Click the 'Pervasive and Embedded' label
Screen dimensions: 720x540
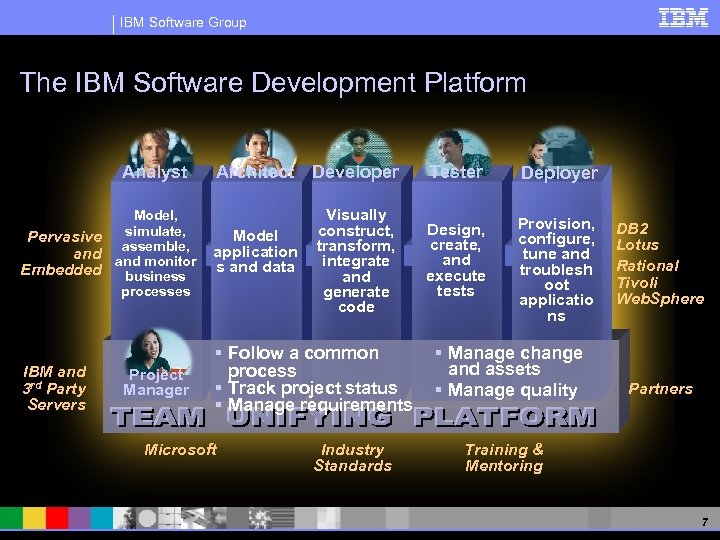pos(62,253)
